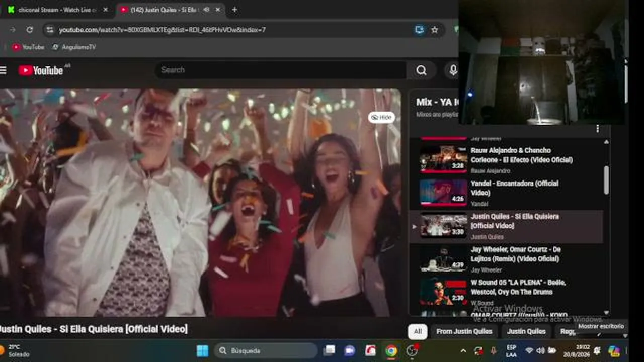Open the Mix playlist three-dot menu
Viewport: 644px width, 362px height.
coord(597,129)
